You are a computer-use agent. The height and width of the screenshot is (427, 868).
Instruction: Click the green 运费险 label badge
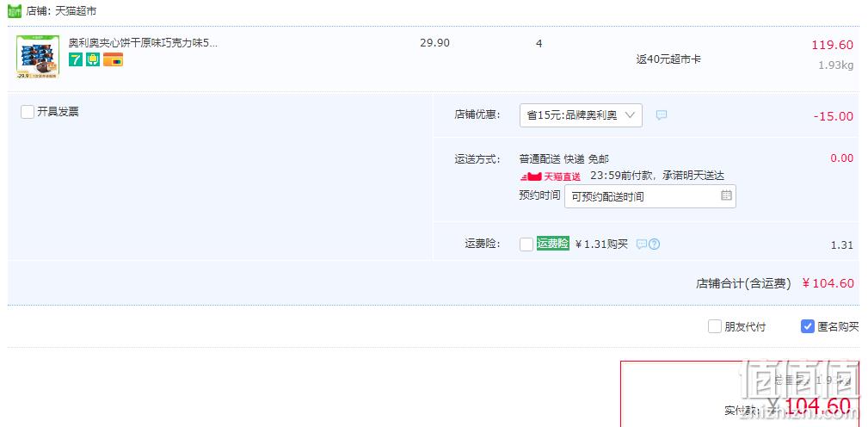pos(552,244)
